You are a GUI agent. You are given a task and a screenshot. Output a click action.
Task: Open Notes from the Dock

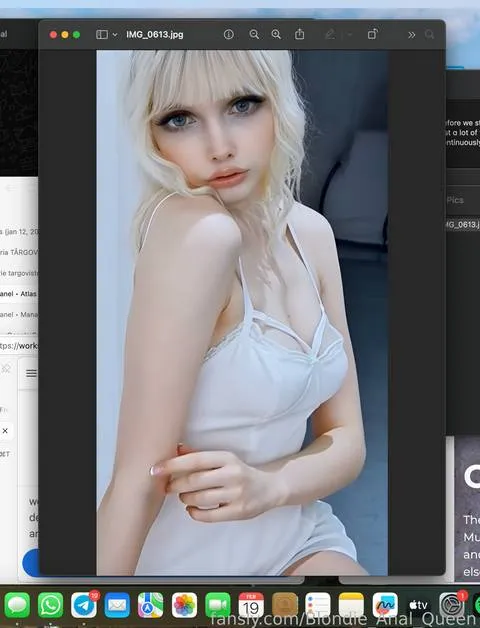tap(351, 605)
